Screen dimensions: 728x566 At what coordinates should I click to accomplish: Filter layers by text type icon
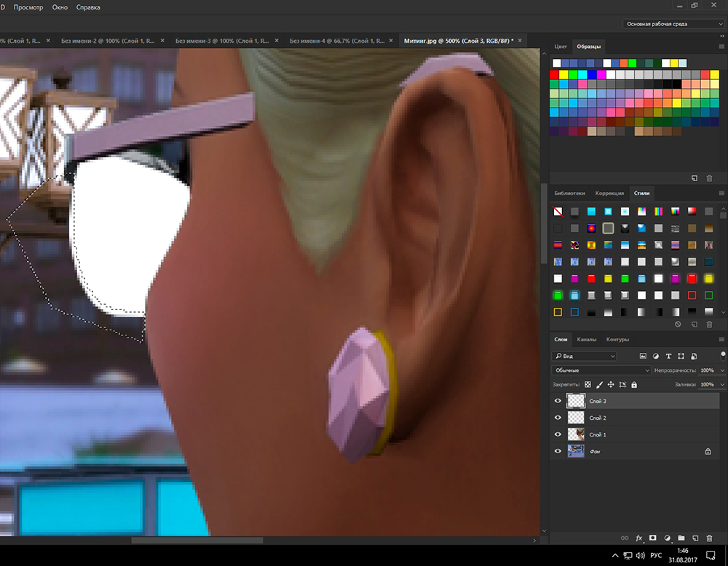tap(668, 356)
